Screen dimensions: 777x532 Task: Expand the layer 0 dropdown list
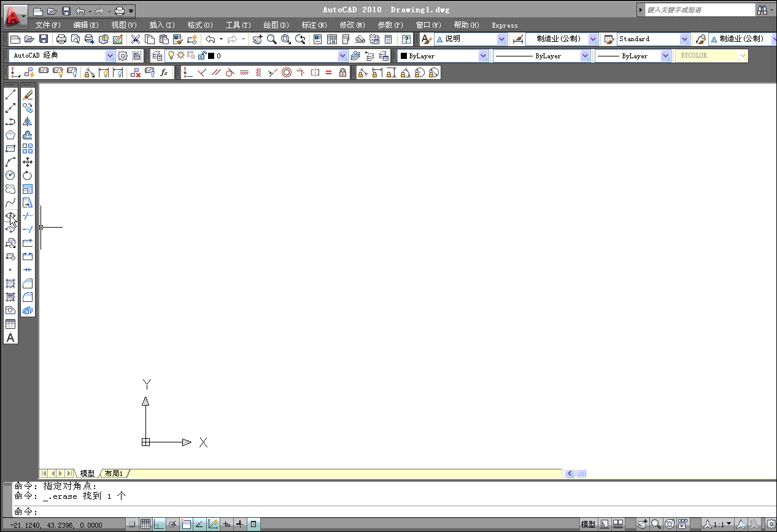coord(343,56)
